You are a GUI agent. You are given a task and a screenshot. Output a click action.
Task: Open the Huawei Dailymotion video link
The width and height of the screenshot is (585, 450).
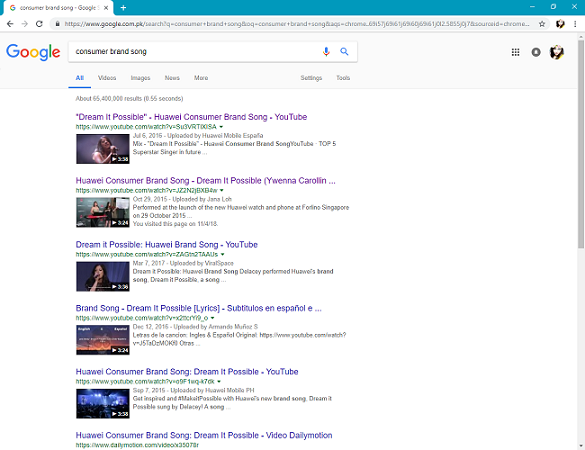[x=204, y=435]
